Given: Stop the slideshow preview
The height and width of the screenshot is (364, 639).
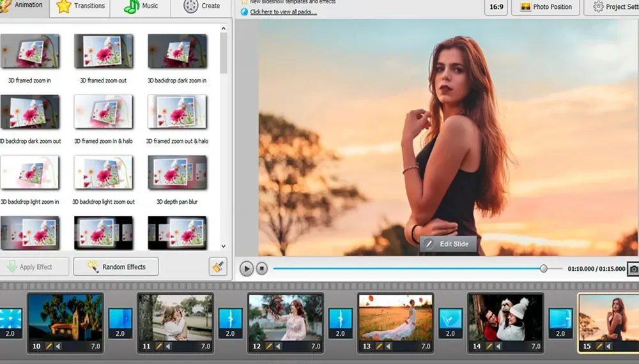Looking at the screenshot, I should point(262,269).
